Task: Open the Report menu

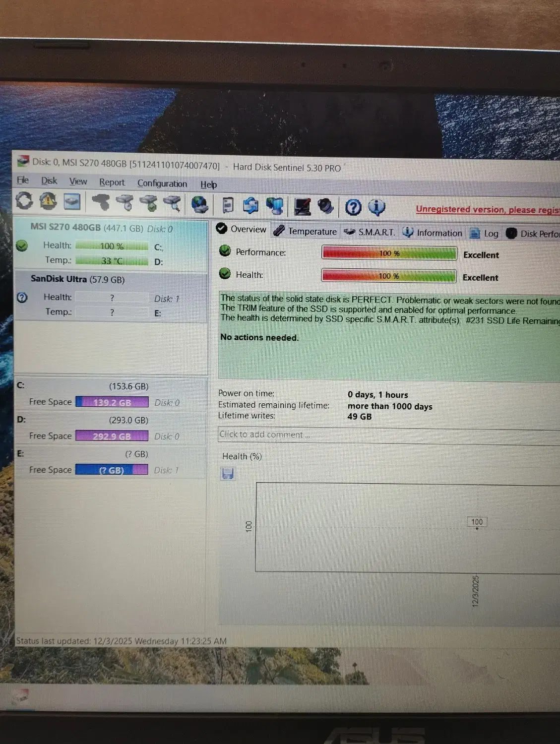Action: (x=112, y=183)
